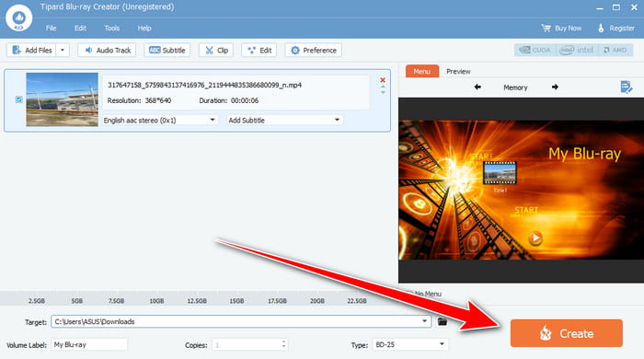Expand the English aac stereo audio dropdown

click(x=160, y=120)
